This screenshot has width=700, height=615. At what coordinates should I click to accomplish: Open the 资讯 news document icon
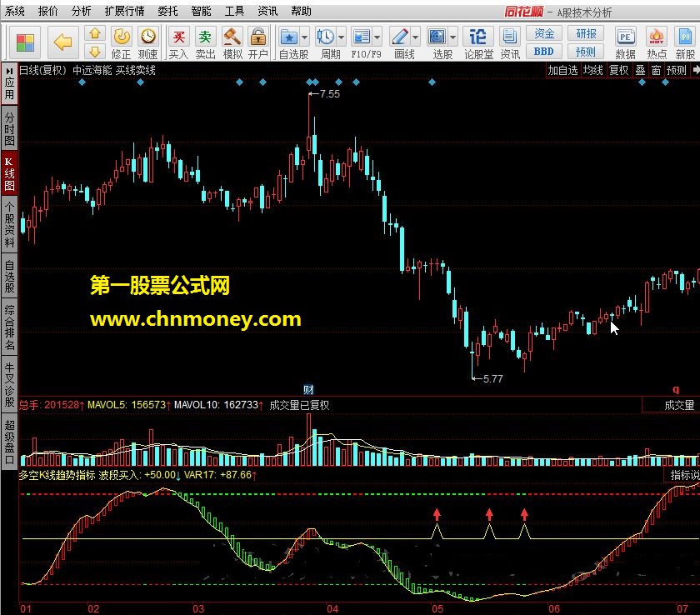[x=510, y=42]
